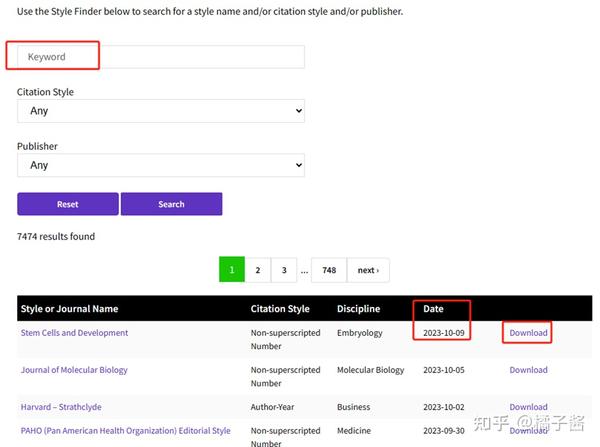The height and width of the screenshot is (447, 600).
Task: Click the Reset button
Action: tap(68, 204)
